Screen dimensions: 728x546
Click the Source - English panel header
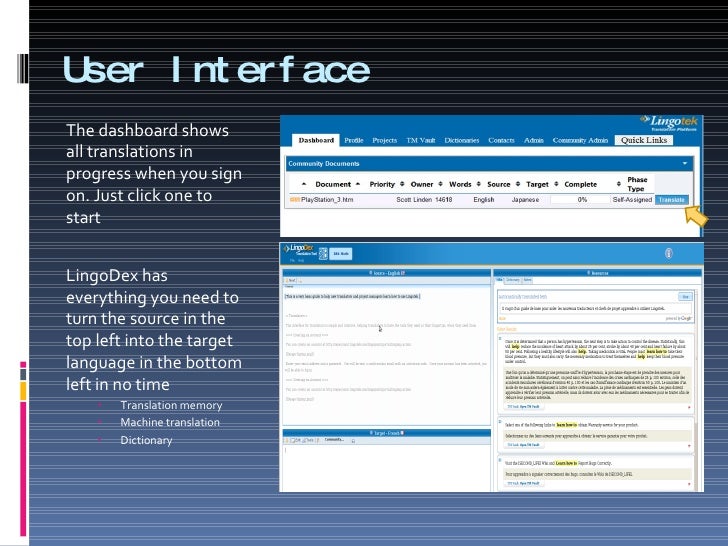[386, 273]
